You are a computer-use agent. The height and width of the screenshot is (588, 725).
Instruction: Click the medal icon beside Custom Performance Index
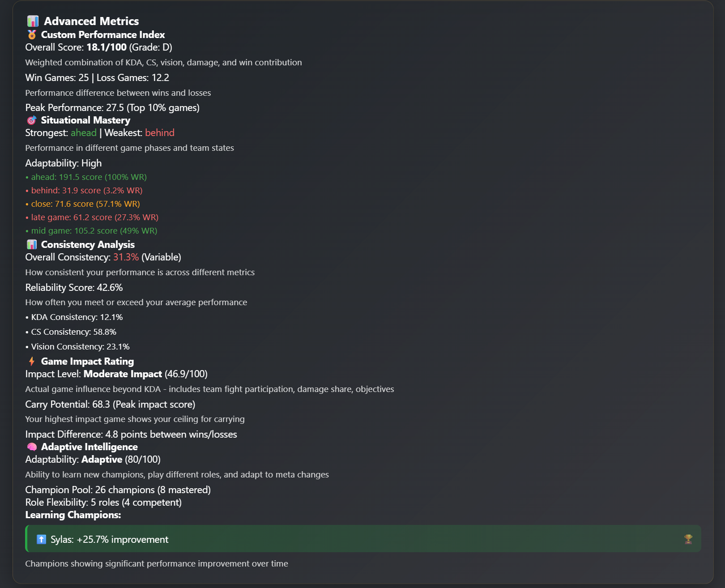[32, 34]
